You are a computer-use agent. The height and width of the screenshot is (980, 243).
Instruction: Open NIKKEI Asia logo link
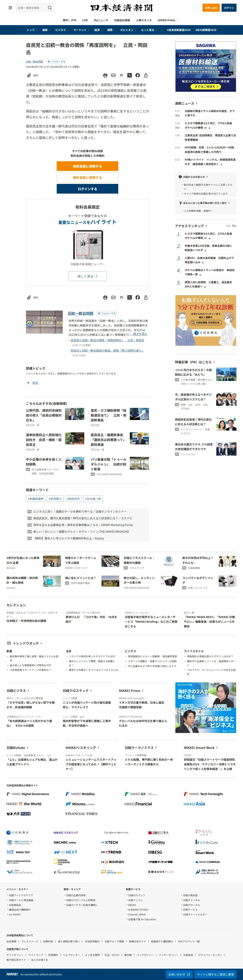tap(194, 803)
